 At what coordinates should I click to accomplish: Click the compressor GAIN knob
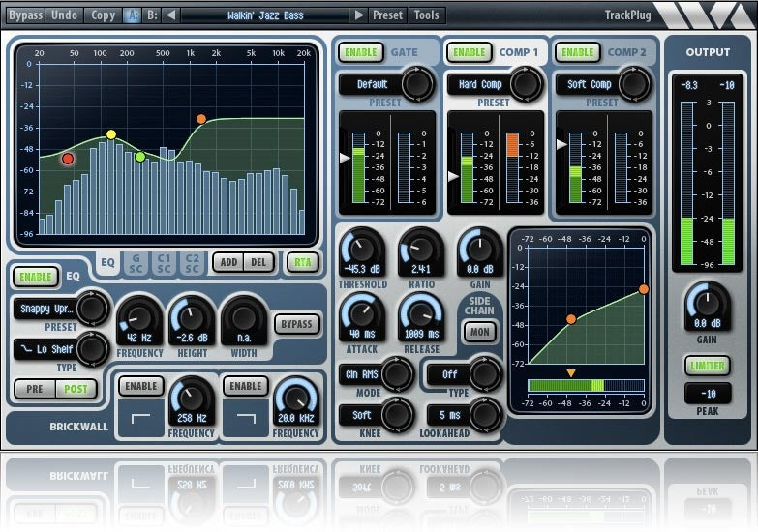480,250
